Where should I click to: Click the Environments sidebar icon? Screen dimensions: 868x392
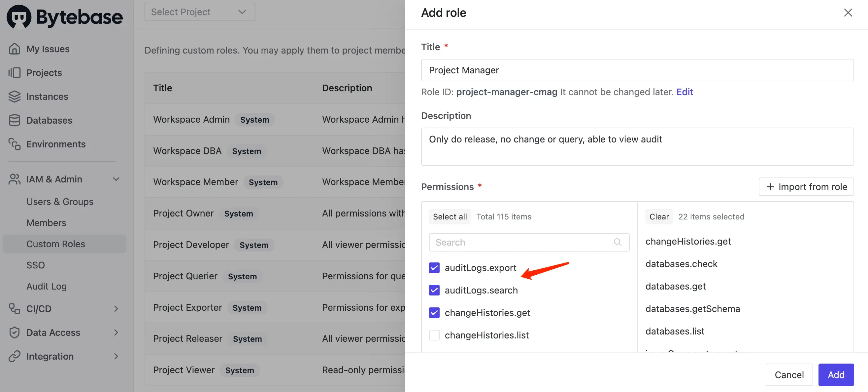pos(14,144)
